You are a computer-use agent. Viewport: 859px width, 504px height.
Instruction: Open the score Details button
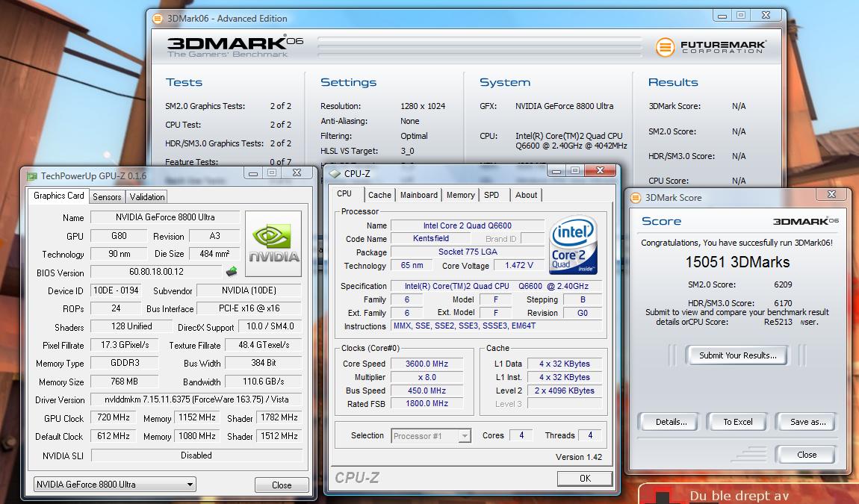[x=671, y=422]
